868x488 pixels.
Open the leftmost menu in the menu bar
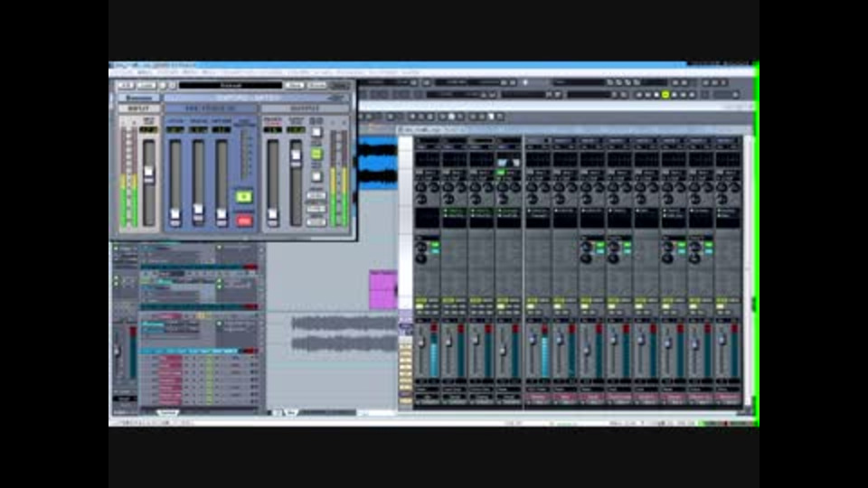[123, 72]
